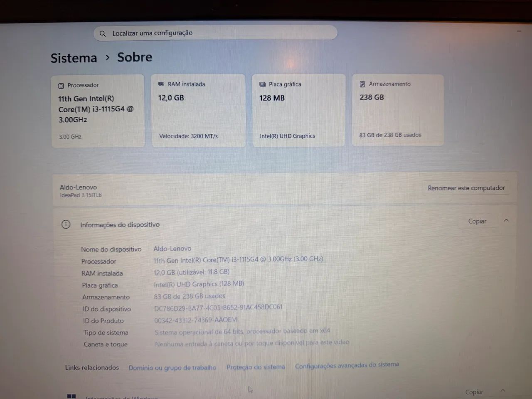Screen dimensions: 532x399
Task: Click 'Intel(R) UHD Graphics' card text
Action: (x=287, y=136)
